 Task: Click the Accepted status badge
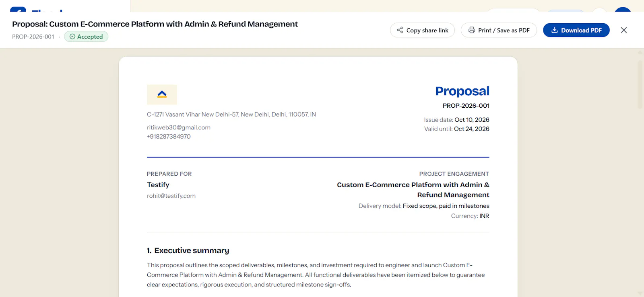tap(86, 37)
